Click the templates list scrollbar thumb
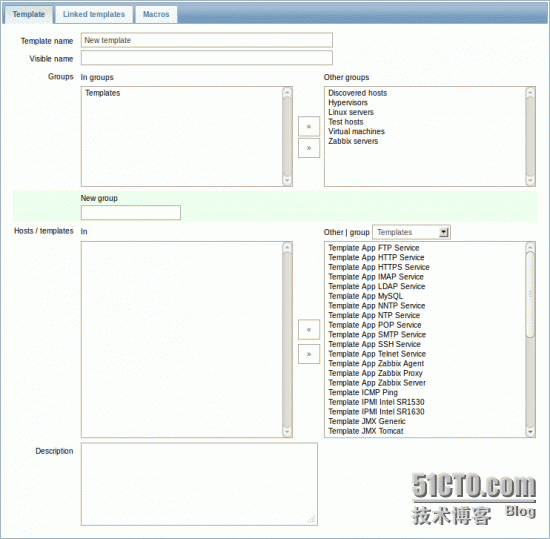This screenshot has width=550, height=539. click(x=530, y=294)
